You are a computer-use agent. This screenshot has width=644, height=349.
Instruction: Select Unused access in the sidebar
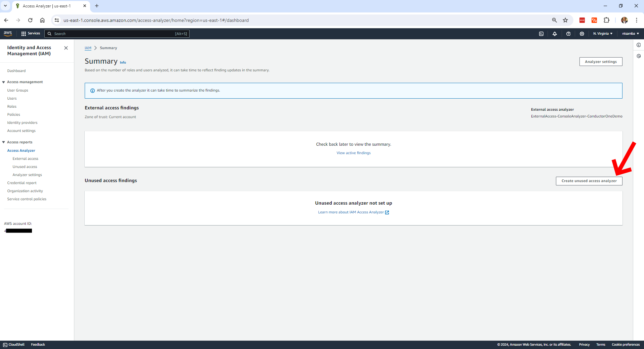point(25,167)
